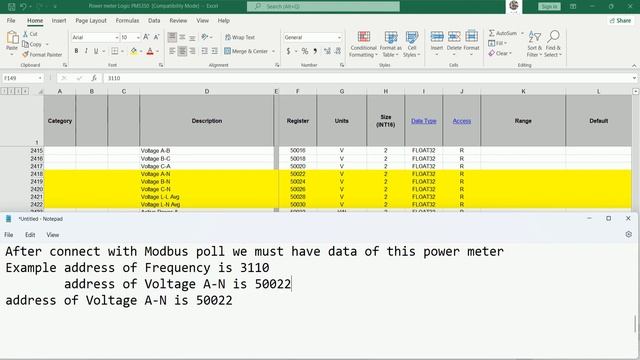Switch to Insert ribbon tab
The width and height of the screenshot is (640, 360).
point(59,20)
